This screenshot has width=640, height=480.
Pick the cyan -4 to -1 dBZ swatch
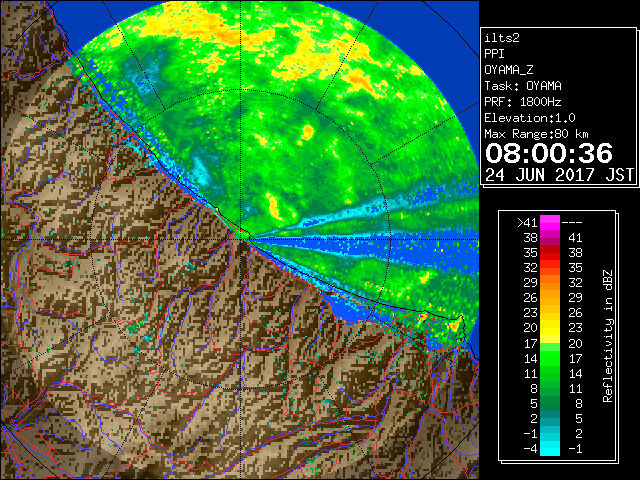click(550, 448)
